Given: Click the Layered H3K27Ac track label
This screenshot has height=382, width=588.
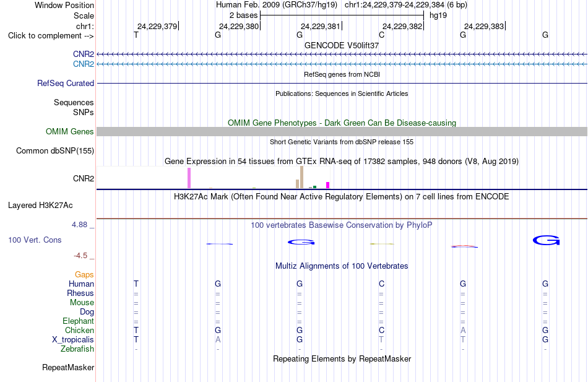Looking at the screenshot, I should (x=40, y=206).
